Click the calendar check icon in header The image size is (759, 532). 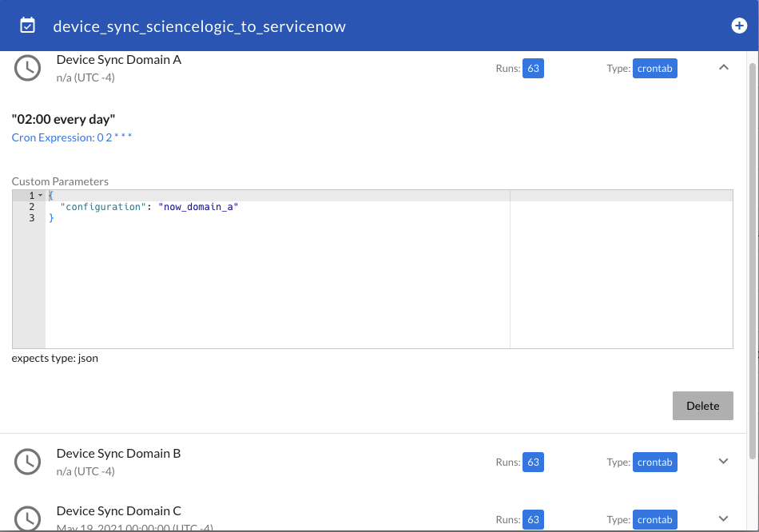click(27, 26)
